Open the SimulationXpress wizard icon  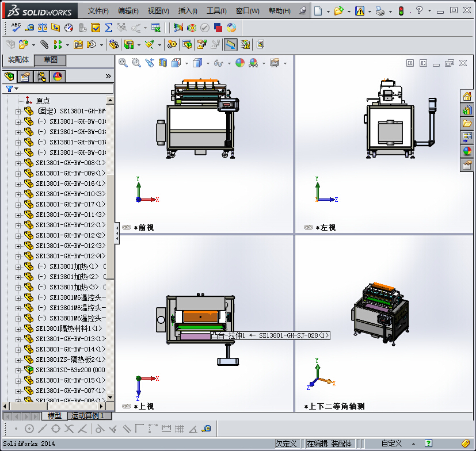point(231,28)
